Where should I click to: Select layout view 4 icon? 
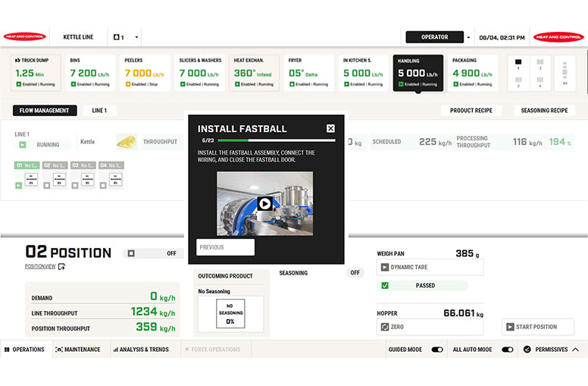point(540,81)
